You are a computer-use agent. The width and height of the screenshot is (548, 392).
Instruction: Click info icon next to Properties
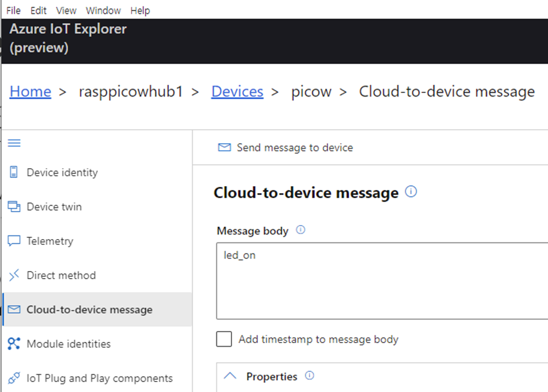(309, 376)
